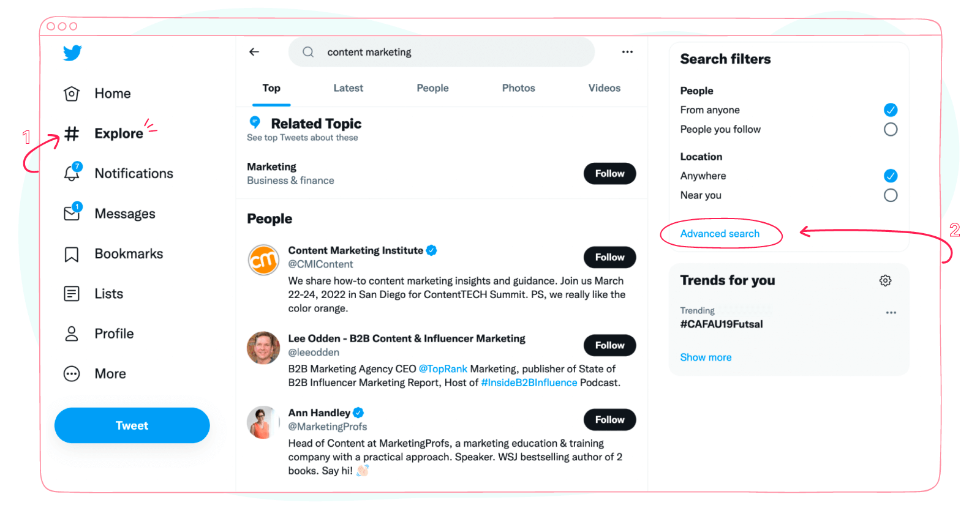This screenshot has height=508, width=980.
Task: Select the 'From anyone' option
Action: coord(891,110)
